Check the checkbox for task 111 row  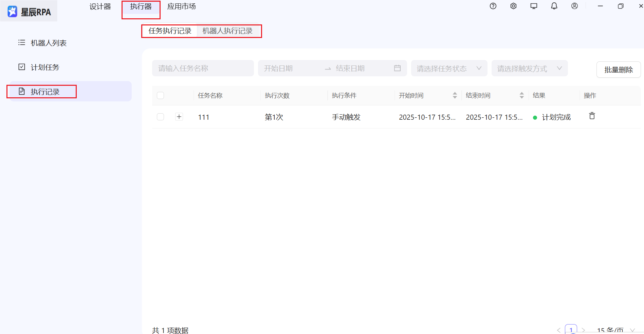click(161, 117)
